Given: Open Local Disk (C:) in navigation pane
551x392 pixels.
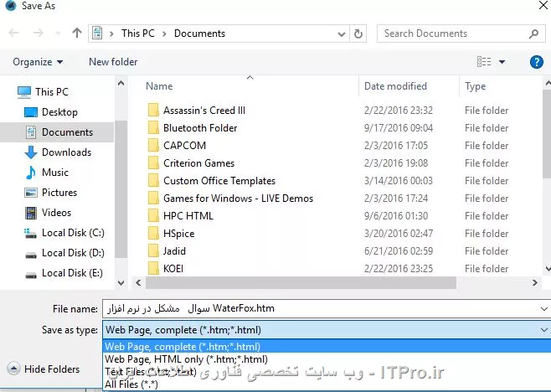Looking at the screenshot, I should 64,233.
